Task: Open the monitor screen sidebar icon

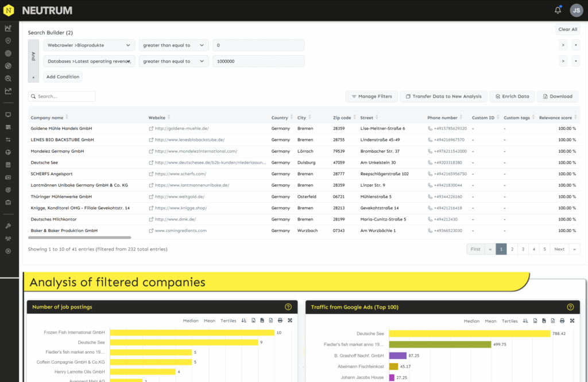Action: click(8, 114)
